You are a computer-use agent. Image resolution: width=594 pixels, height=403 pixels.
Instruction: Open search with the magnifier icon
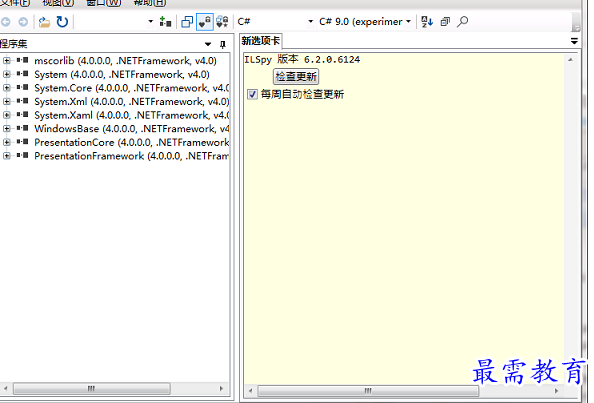(463, 22)
